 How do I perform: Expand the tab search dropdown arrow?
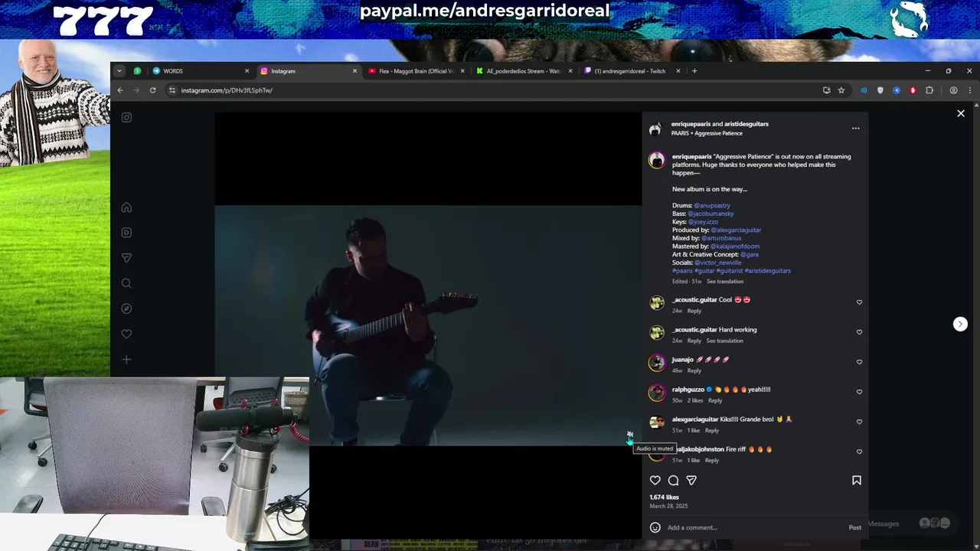(119, 71)
